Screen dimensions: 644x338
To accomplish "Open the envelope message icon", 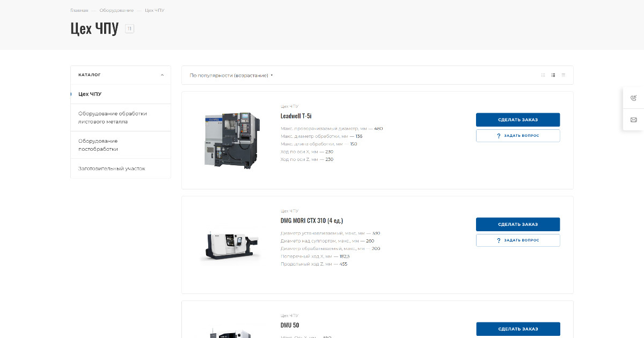I will [633, 120].
